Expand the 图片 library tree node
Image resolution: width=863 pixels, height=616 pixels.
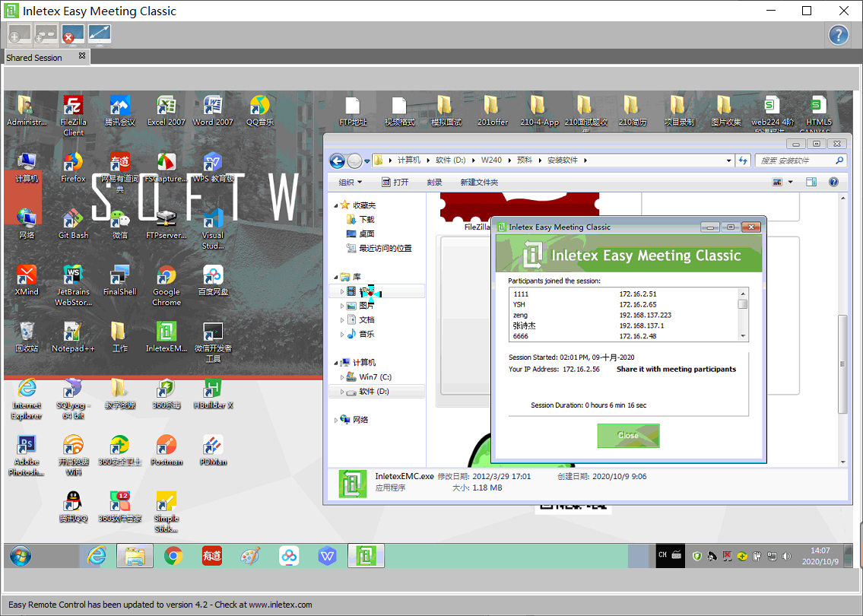coord(342,306)
